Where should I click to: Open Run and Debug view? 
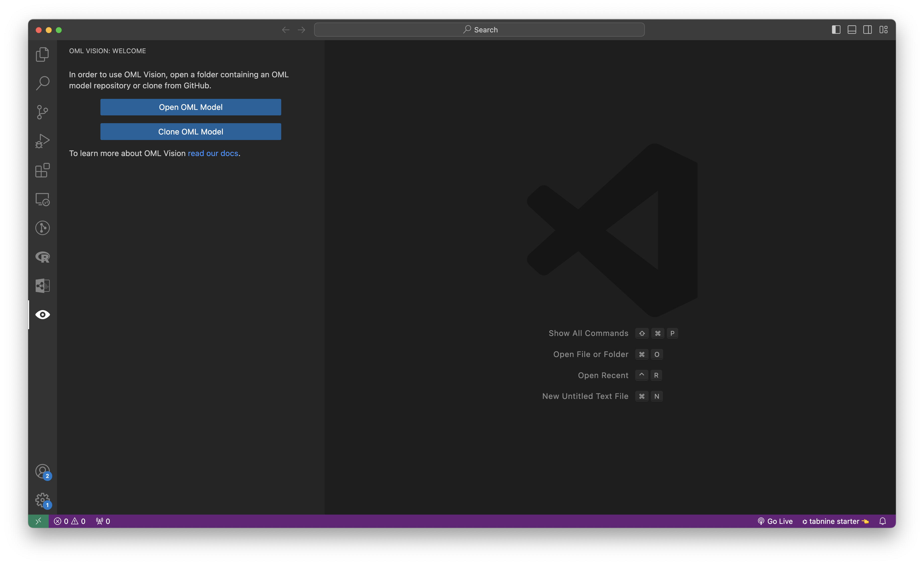[42, 141]
